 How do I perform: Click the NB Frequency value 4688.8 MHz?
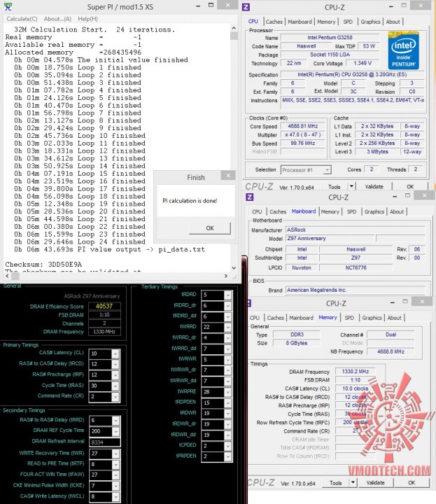click(x=391, y=351)
